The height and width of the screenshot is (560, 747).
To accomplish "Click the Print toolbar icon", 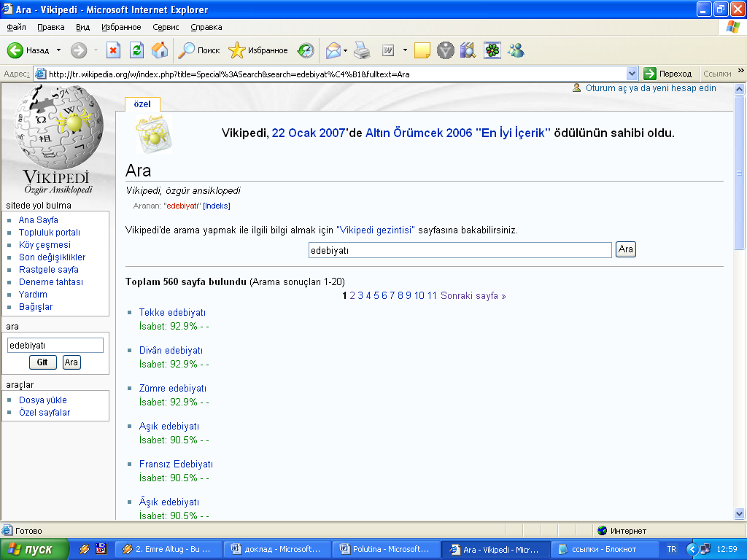I will click(362, 50).
